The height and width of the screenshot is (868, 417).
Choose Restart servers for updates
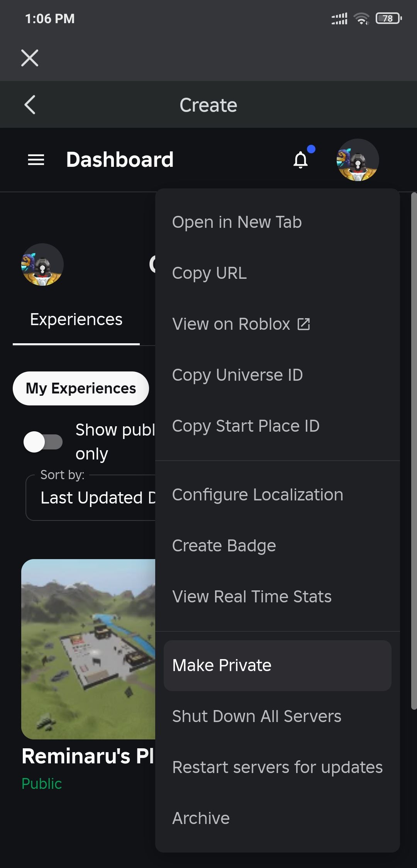click(x=277, y=767)
